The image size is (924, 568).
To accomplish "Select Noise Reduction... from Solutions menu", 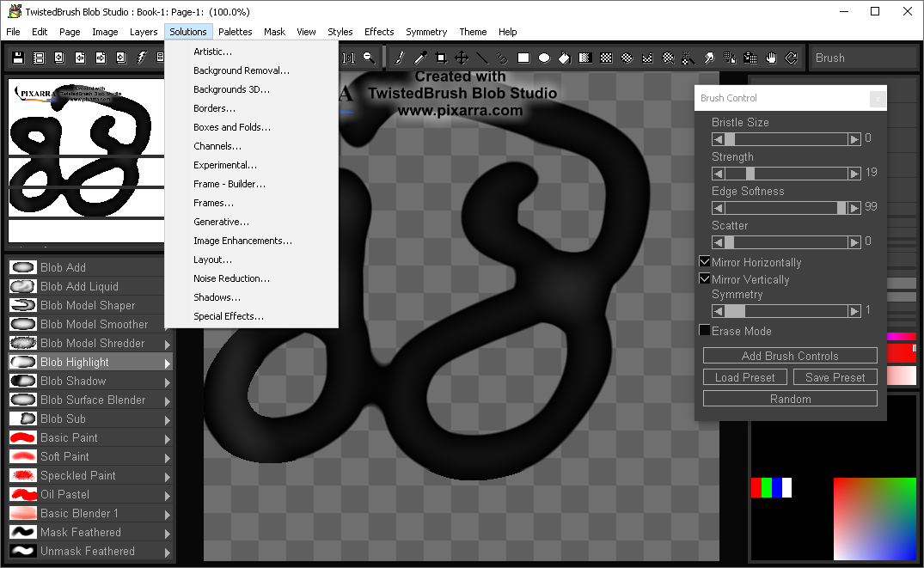I will tap(251, 278).
